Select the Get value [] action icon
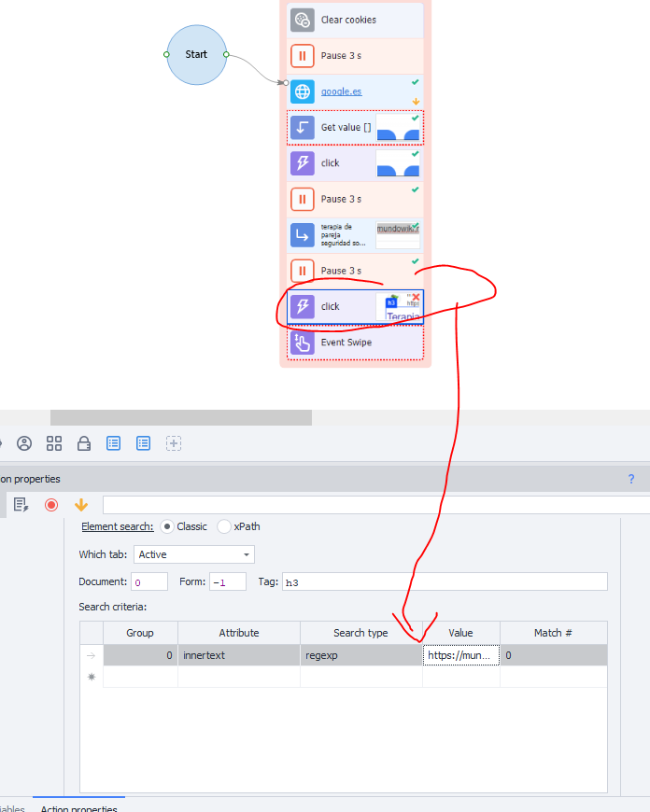650x812 pixels. [303, 127]
